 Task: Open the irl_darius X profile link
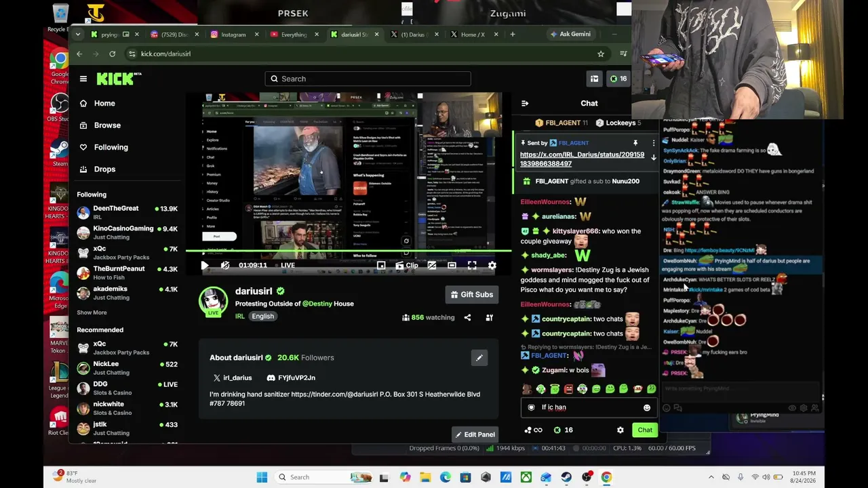233,378
